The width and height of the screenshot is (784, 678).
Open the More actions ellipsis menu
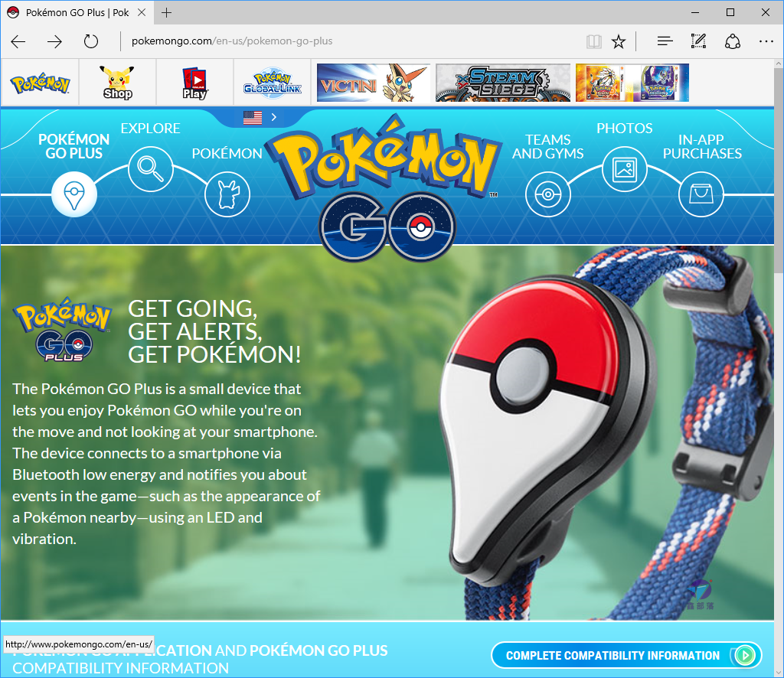[x=766, y=41]
